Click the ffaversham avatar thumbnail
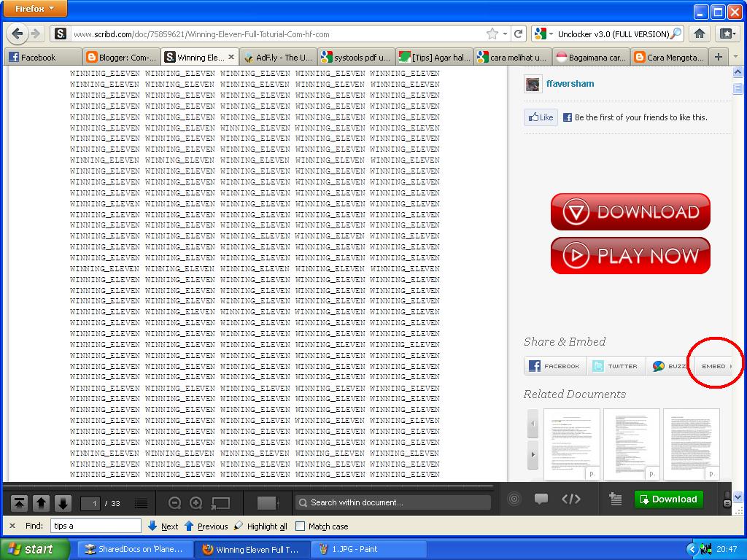The image size is (747, 560). [533, 85]
